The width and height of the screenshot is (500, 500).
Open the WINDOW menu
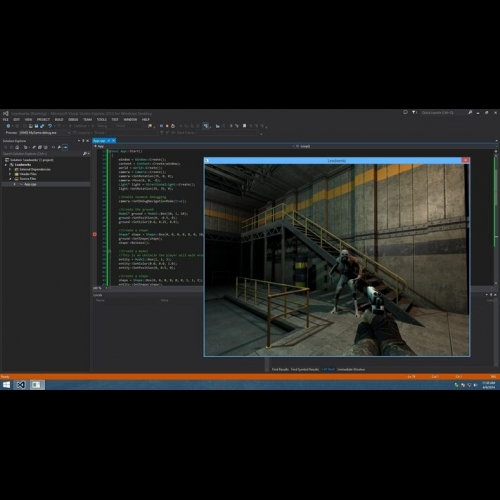[x=130, y=119]
